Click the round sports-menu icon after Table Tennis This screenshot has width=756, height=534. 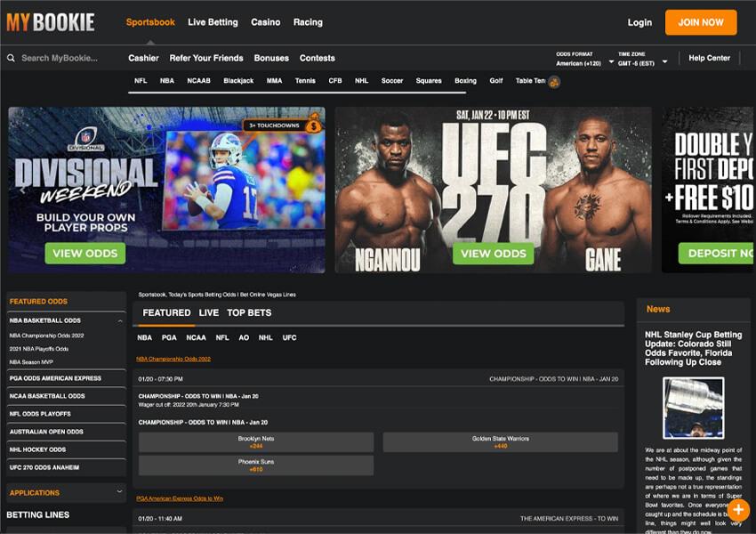[554, 82]
